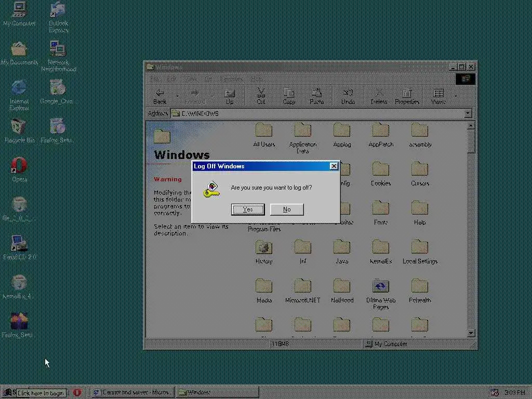Select the assembly folder
Screen dimensions: 532x399
coord(420,135)
